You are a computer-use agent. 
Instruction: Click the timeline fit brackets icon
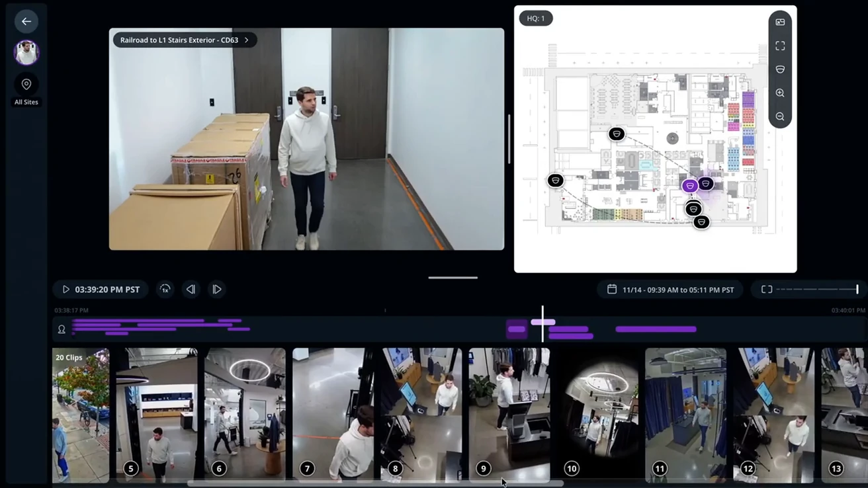click(767, 290)
